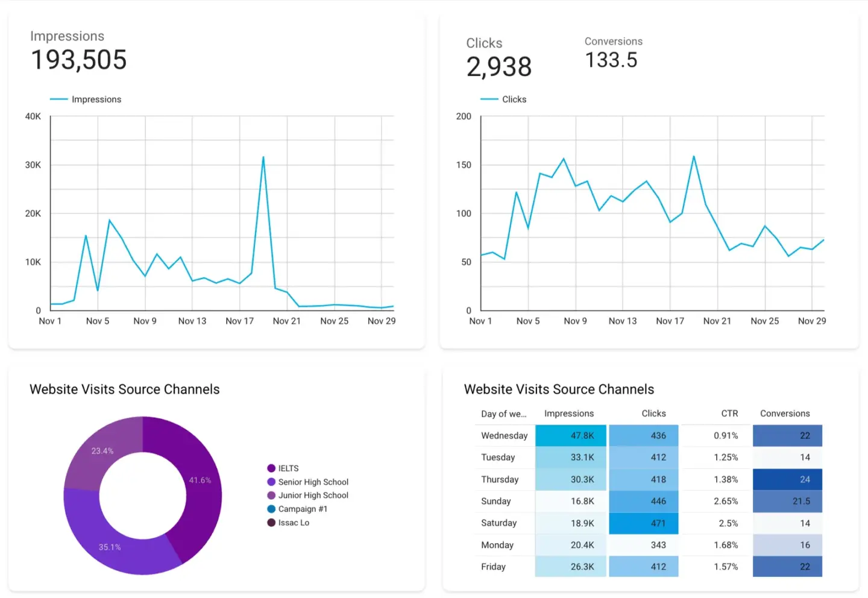Click Saturday's 471 clicks cell
868x598 pixels.
click(644, 523)
